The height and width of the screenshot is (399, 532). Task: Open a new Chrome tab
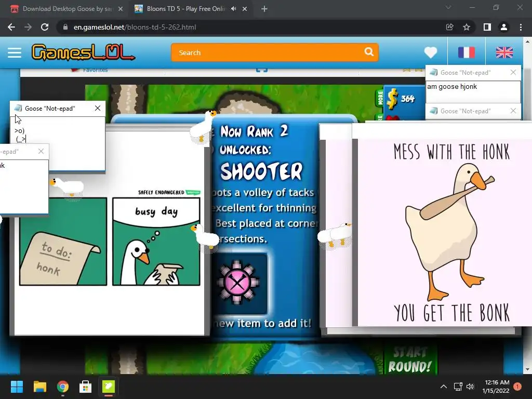(x=264, y=9)
